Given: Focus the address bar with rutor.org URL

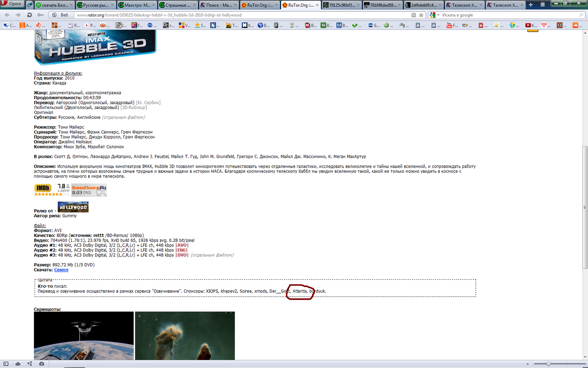Looking at the screenshot, I should click(x=241, y=15).
